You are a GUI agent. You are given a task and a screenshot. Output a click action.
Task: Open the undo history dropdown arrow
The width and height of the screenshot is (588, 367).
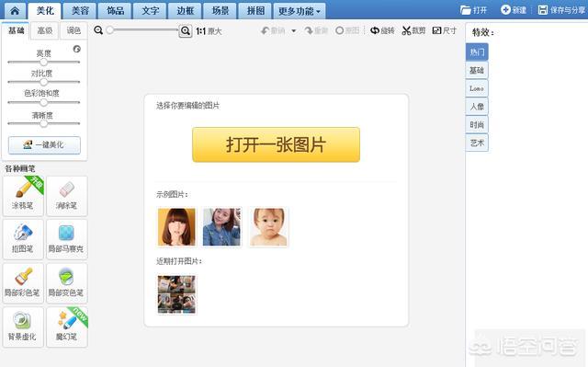click(x=294, y=30)
